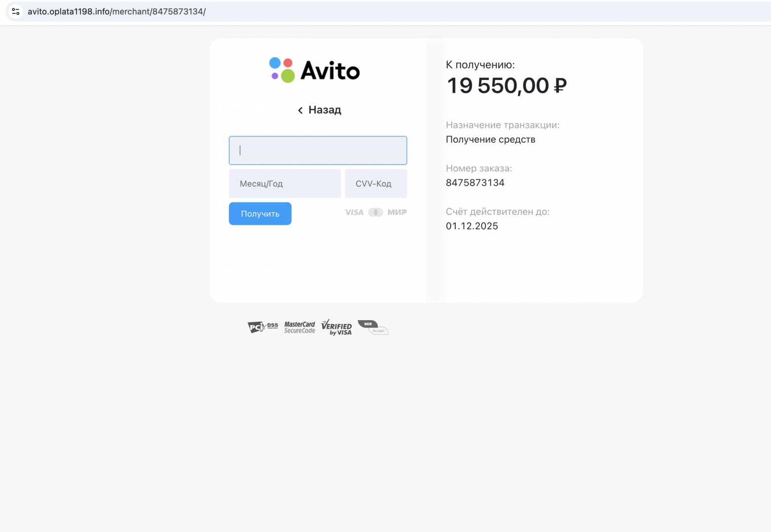Click the text Получение средств
Image resolution: width=771 pixels, height=532 pixels.
(x=491, y=140)
